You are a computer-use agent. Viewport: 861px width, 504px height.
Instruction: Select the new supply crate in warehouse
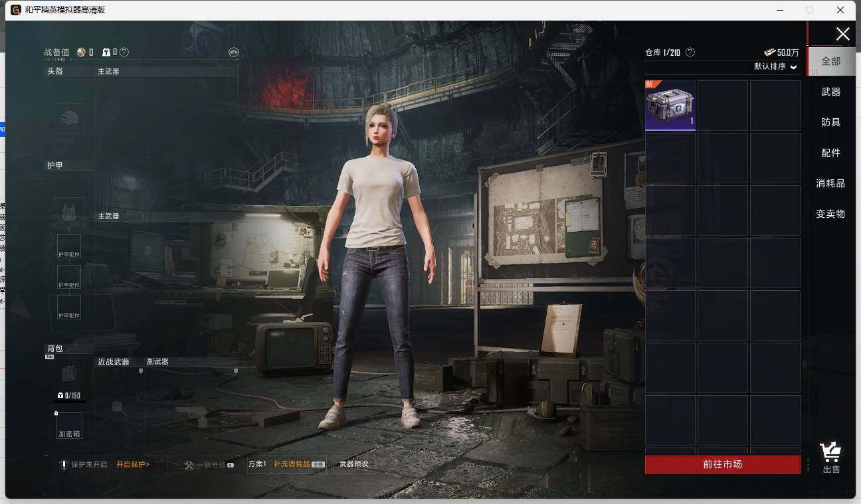tap(670, 106)
